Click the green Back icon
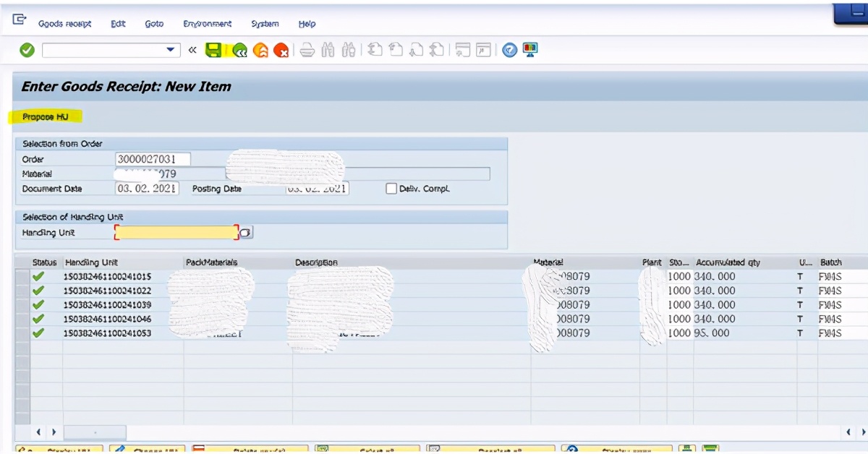This screenshot has width=868, height=454. [x=239, y=51]
